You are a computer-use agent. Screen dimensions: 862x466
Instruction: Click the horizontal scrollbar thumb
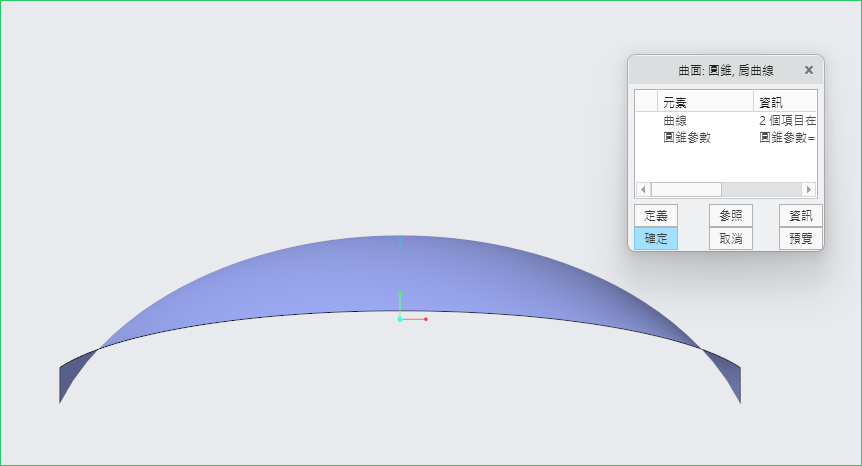686,189
